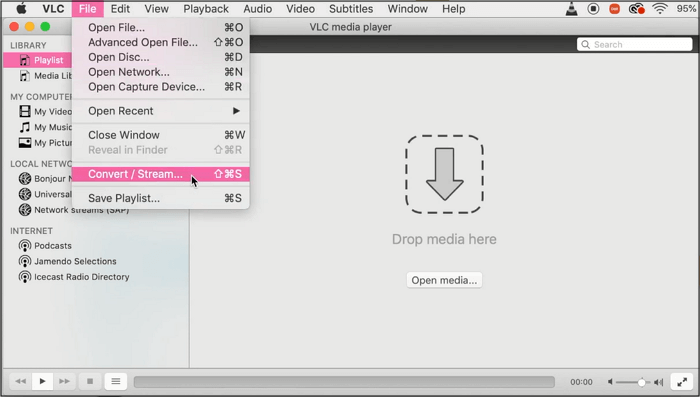Choose Save Playlist... menu entry
Image resolution: width=700 pixels, height=397 pixels.
[x=161, y=198]
